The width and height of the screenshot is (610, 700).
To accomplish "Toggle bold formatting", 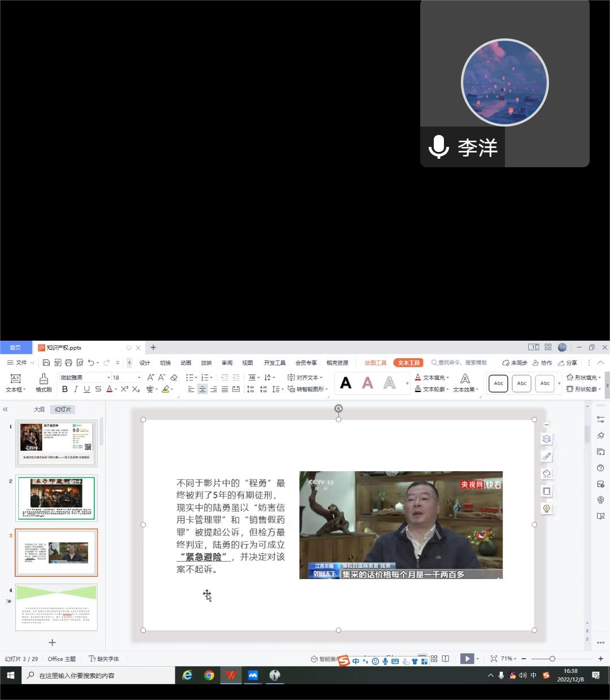I will point(65,389).
